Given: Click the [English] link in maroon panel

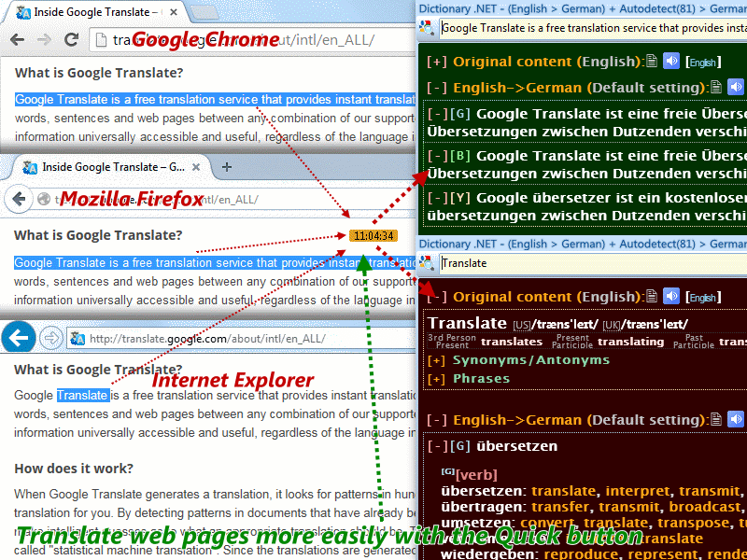Looking at the screenshot, I should coord(703,297).
